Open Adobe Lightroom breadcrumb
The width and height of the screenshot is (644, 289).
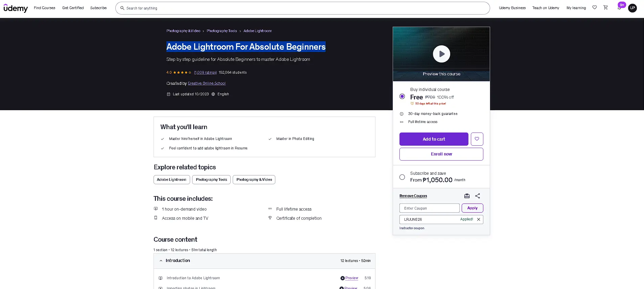tap(257, 31)
